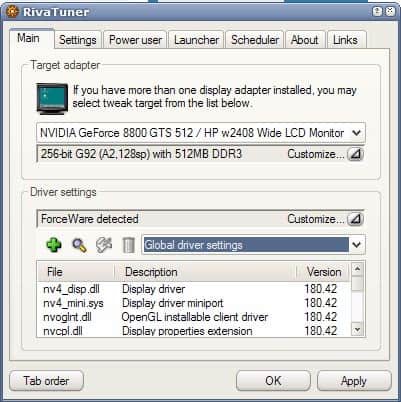The image size is (401, 402).
Task: Confirm with the OK button
Action: point(273,381)
